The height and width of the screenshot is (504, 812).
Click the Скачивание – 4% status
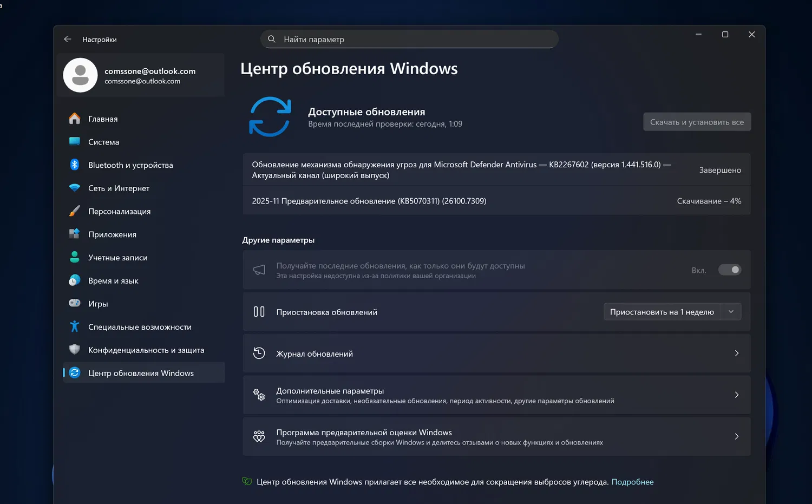[709, 201]
